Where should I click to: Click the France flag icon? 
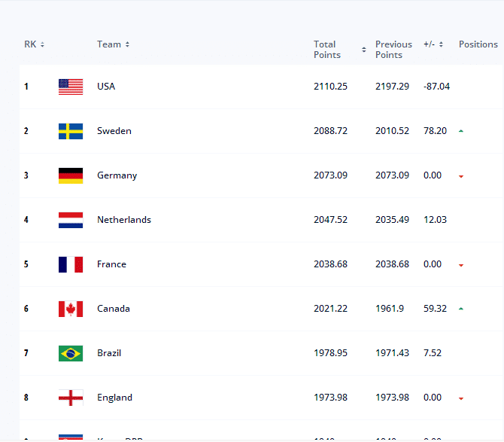71,264
